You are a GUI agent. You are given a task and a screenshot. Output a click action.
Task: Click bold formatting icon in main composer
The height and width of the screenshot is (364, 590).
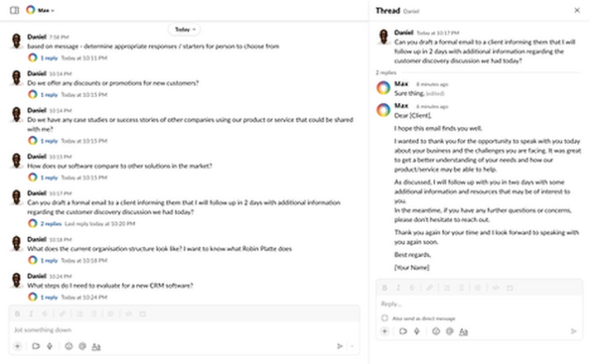17,314
